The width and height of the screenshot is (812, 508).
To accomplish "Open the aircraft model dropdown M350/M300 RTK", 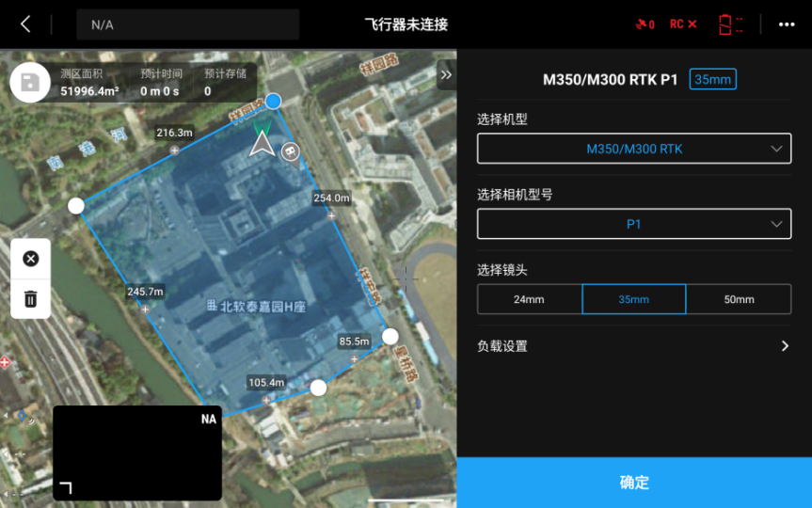I will [x=634, y=149].
